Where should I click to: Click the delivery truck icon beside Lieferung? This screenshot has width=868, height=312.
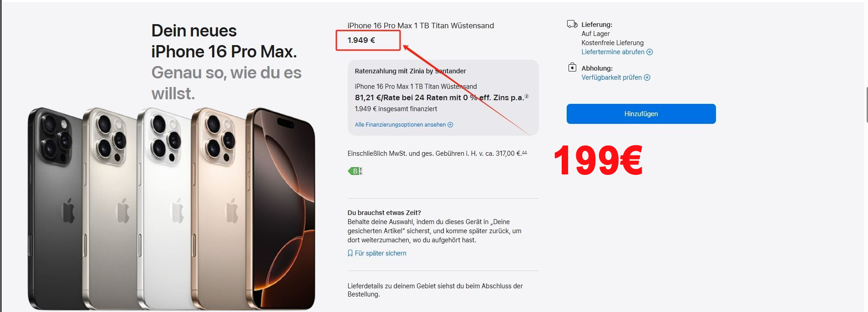point(572,24)
